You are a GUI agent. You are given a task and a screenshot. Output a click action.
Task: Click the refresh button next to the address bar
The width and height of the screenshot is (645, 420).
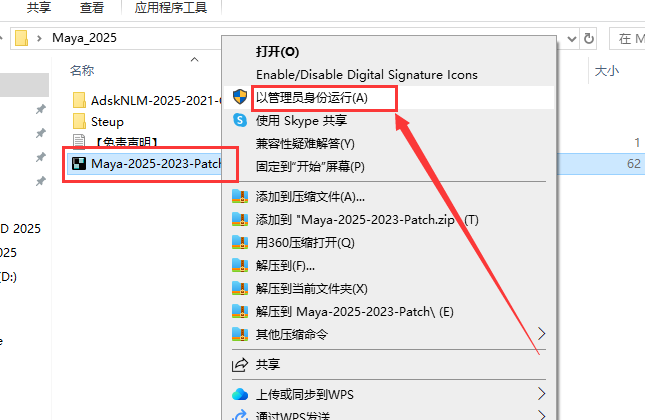pos(589,38)
